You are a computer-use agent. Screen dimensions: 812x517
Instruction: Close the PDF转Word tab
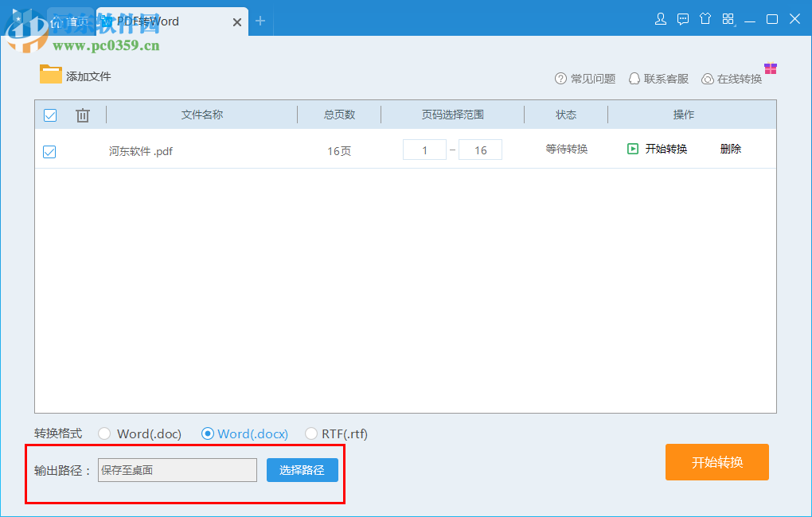pos(236,22)
